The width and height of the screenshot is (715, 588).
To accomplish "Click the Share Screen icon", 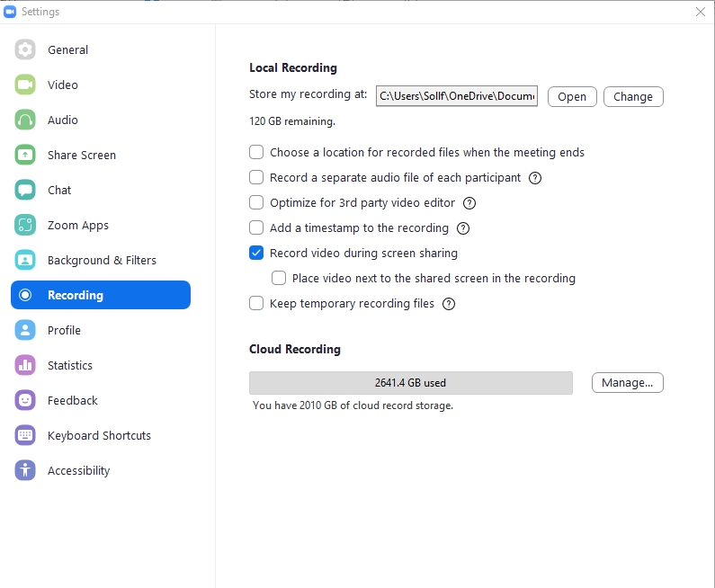I will pos(25,156).
